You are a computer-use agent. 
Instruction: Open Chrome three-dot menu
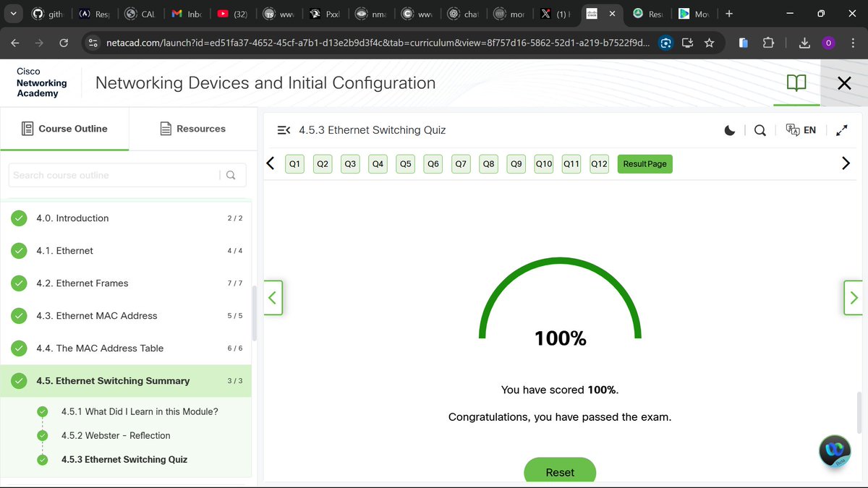853,43
